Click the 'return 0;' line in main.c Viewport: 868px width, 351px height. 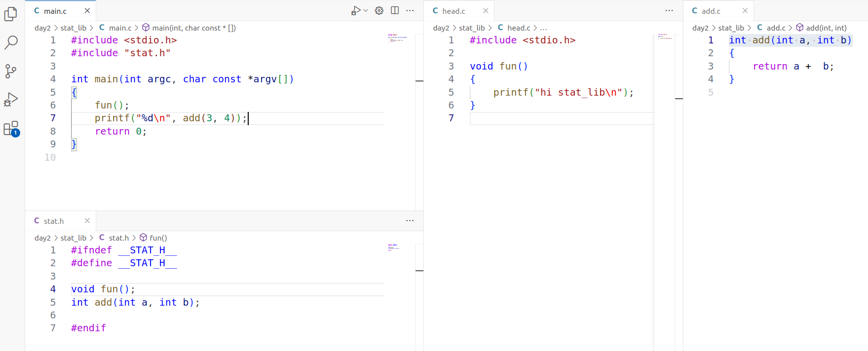[x=121, y=132]
